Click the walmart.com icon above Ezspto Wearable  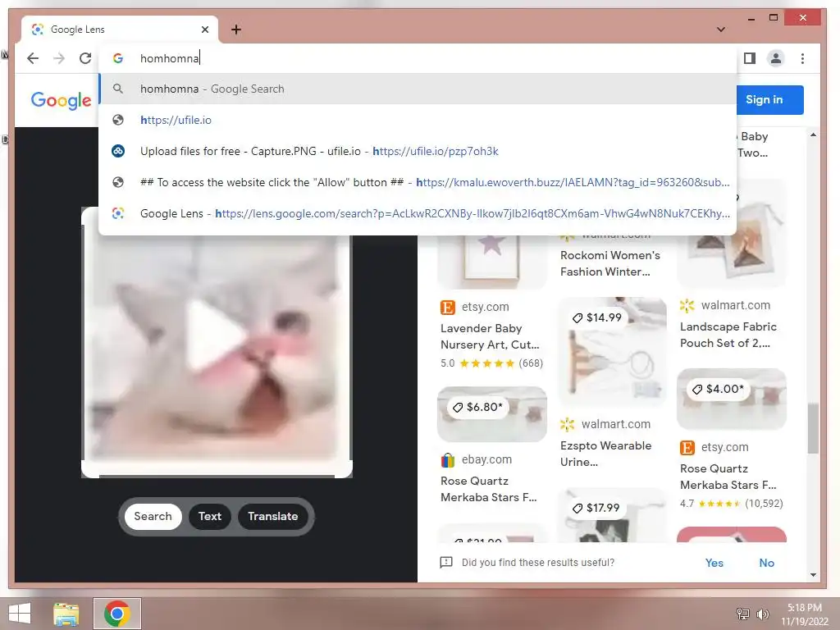pyautogui.click(x=567, y=424)
